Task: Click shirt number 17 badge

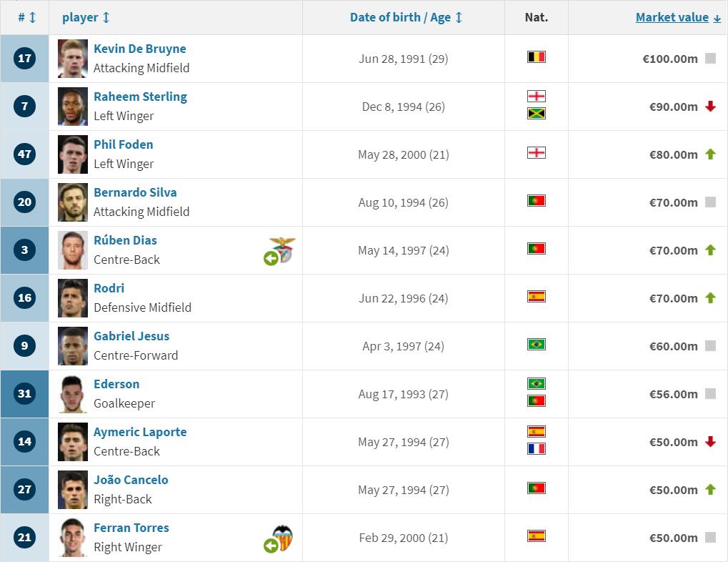Action: pyautogui.click(x=24, y=59)
